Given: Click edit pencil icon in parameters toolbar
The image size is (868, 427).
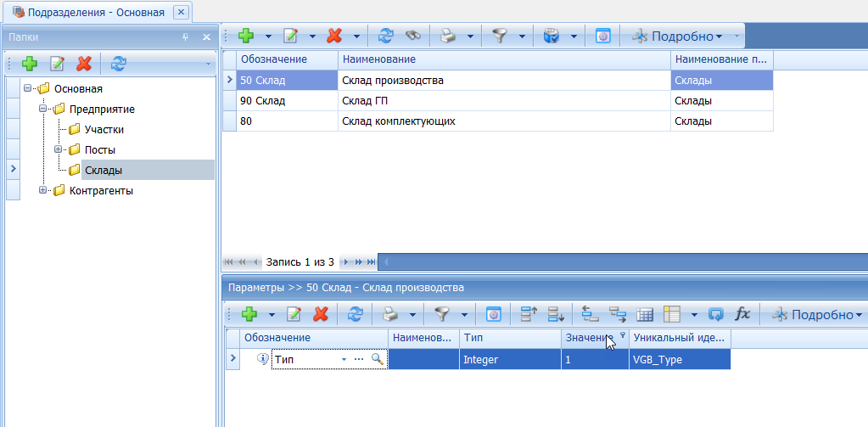Looking at the screenshot, I should (294, 315).
